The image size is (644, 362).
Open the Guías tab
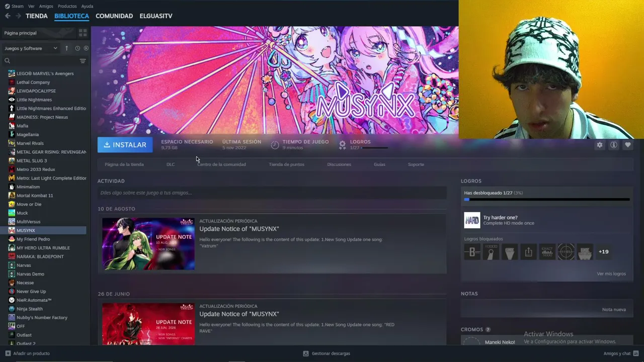(379, 164)
